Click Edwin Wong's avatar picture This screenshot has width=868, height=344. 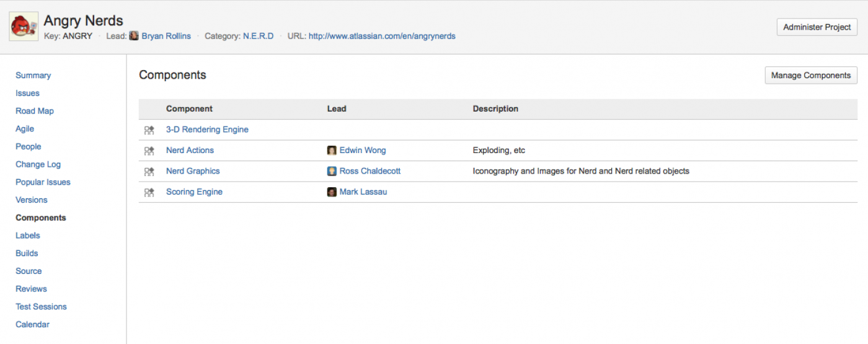coord(332,151)
